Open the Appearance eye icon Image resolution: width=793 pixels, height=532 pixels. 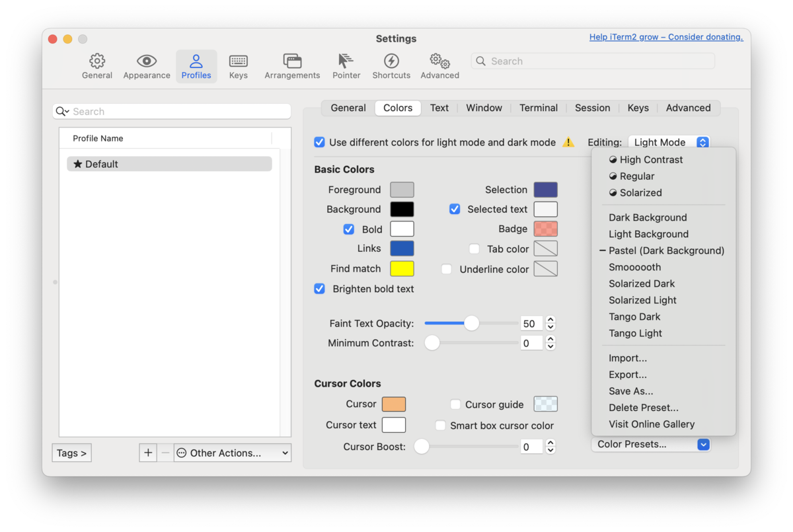tap(147, 61)
